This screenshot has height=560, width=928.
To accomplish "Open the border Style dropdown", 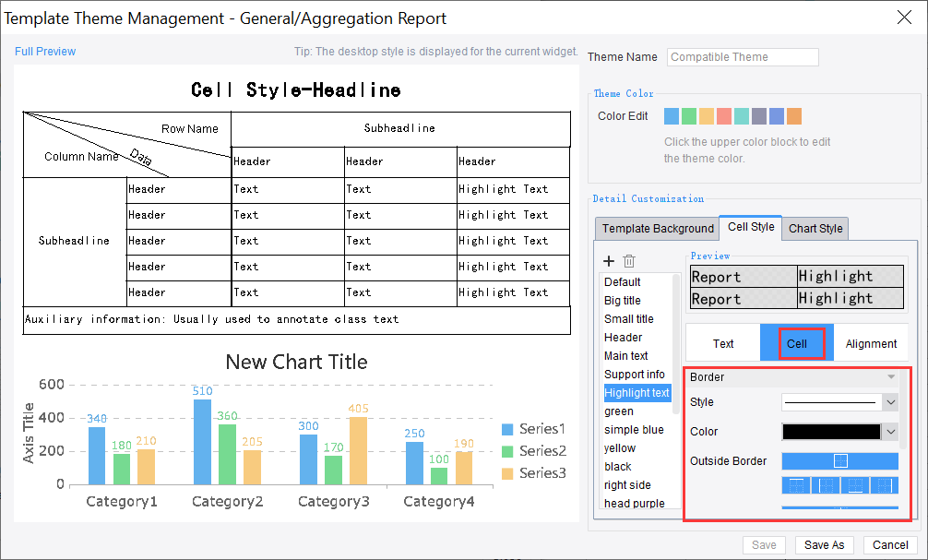I will click(890, 402).
